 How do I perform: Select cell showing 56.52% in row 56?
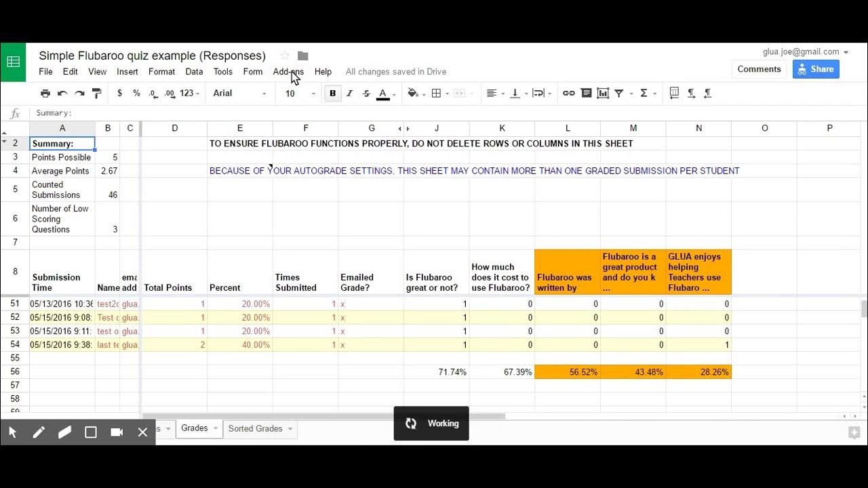tap(568, 372)
